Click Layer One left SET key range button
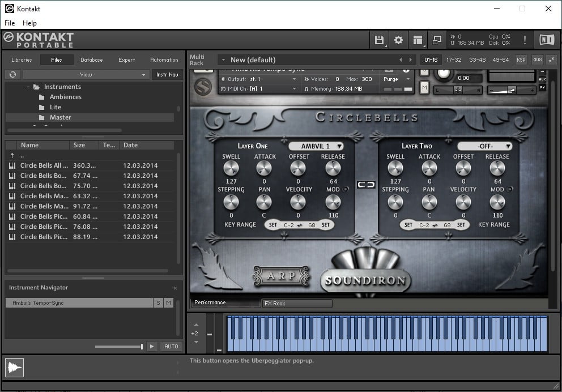 click(x=273, y=225)
